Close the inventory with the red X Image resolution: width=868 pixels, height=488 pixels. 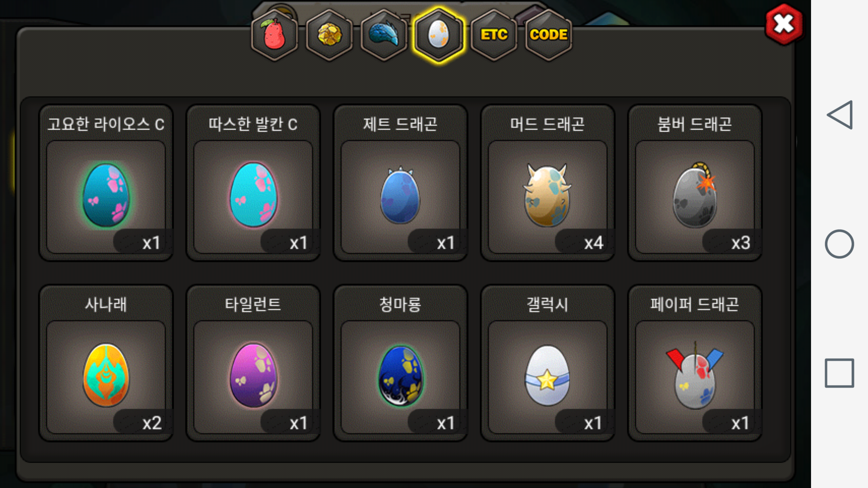784,24
